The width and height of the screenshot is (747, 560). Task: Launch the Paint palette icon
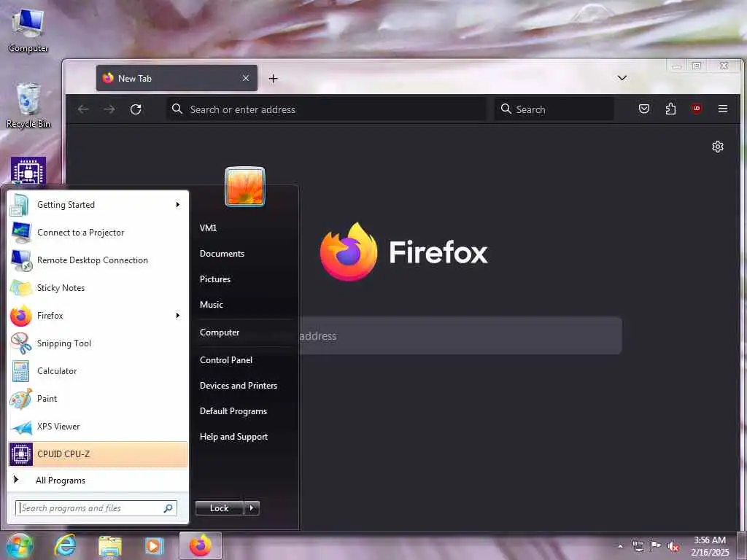click(x=21, y=399)
